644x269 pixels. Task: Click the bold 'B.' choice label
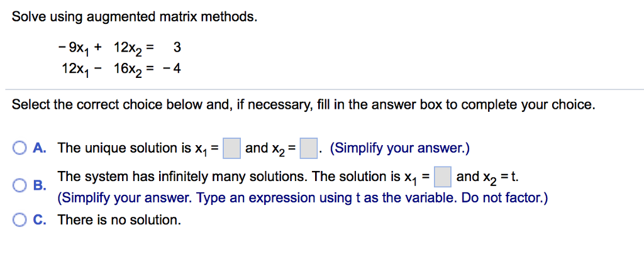[40, 186]
